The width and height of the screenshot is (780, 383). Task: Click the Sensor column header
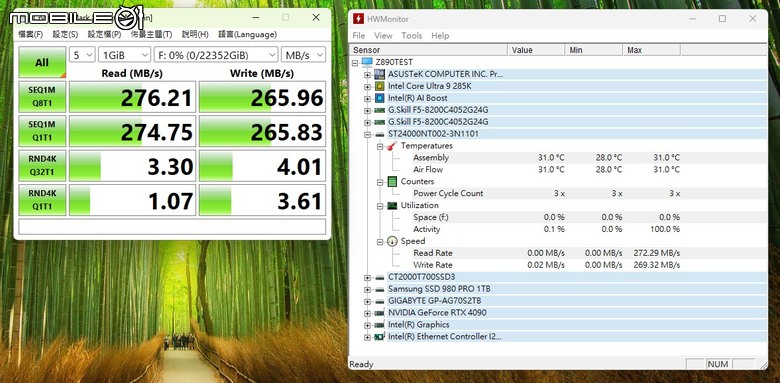429,50
